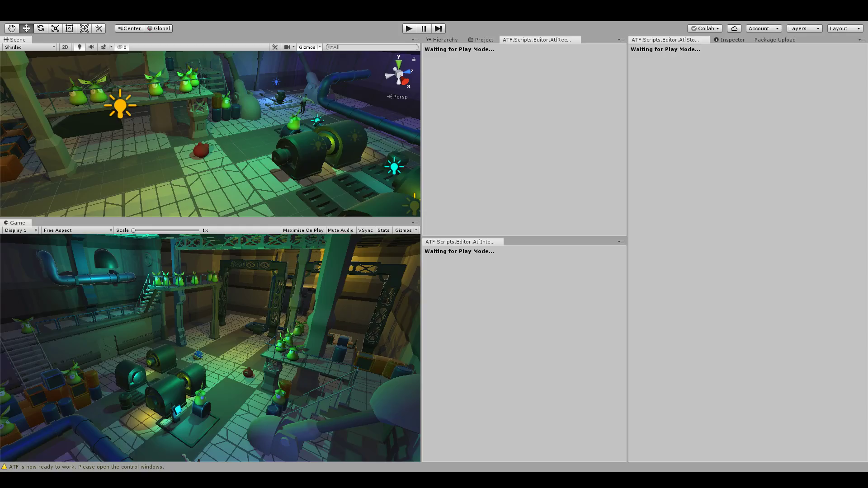Viewport: 868px width, 488px height.
Task: Focus the Scene search field
Action: (x=373, y=47)
